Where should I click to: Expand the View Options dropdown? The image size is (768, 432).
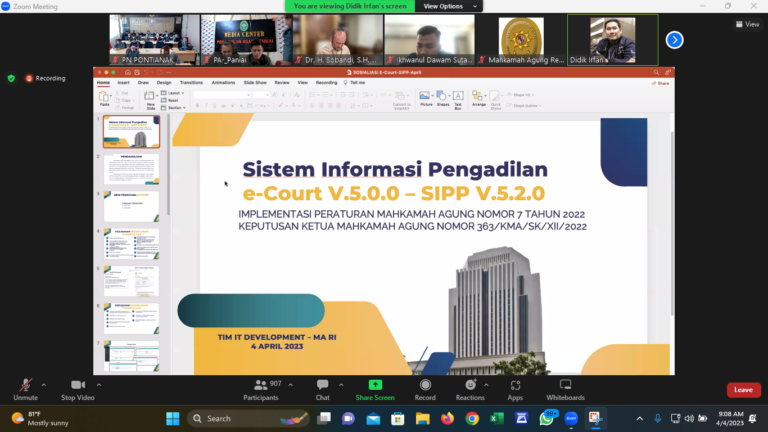tap(443, 6)
